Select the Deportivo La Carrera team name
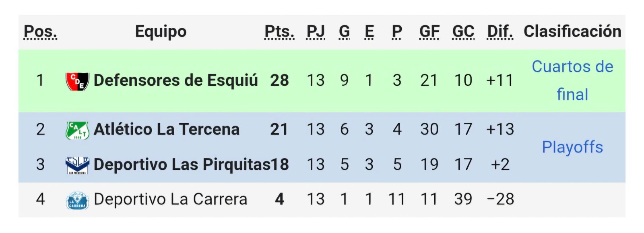 click(x=170, y=200)
